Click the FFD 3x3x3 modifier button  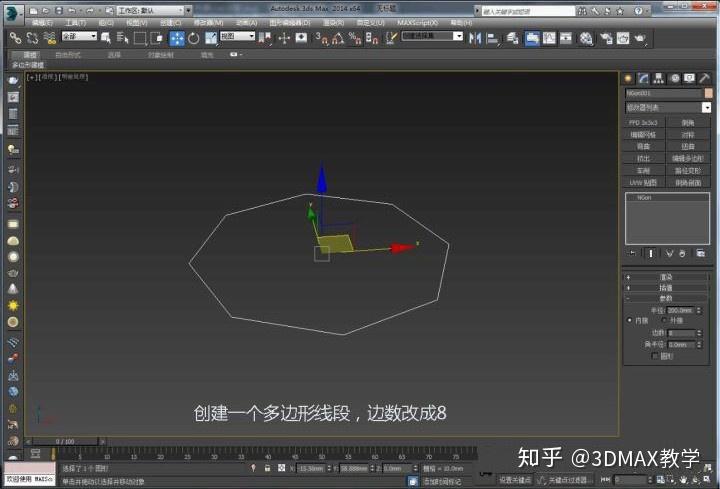644,123
